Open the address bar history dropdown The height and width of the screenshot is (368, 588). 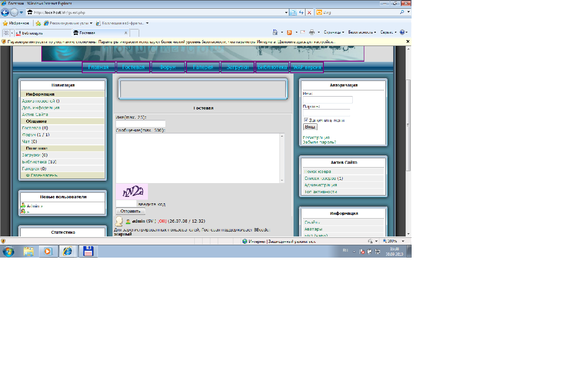click(286, 12)
